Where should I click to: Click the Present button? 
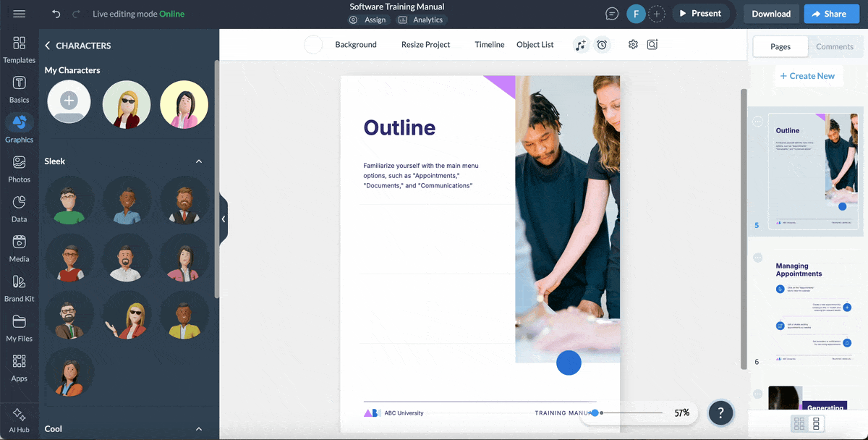pyautogui.click(x=699, y=13)
